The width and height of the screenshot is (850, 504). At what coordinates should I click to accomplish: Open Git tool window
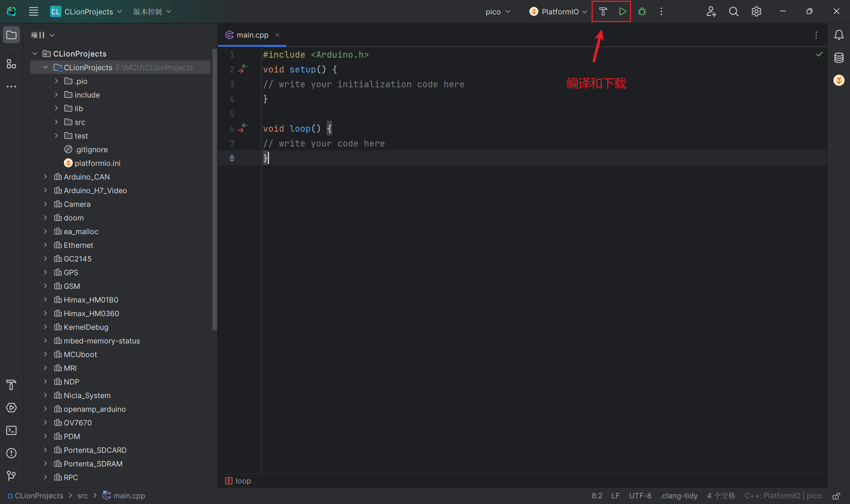tap(11, 476)
